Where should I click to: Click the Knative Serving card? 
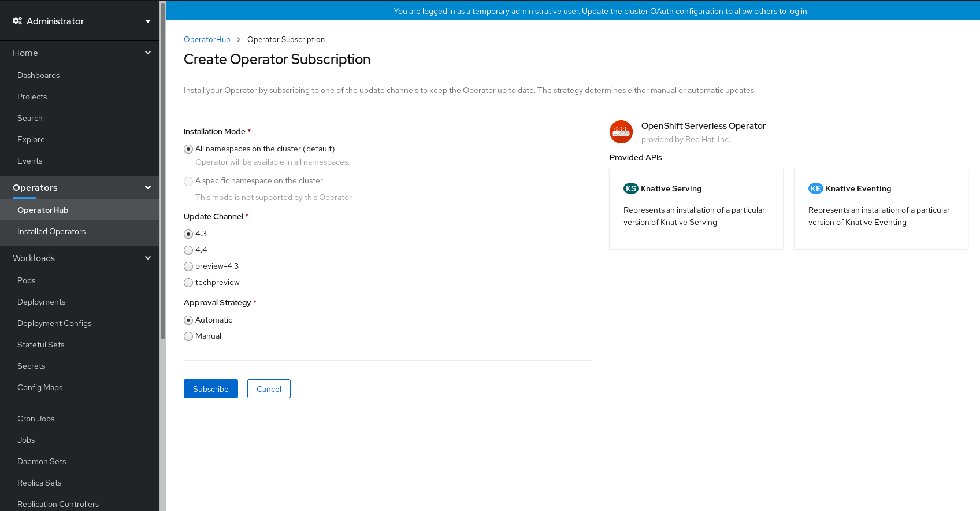[696, 209]
